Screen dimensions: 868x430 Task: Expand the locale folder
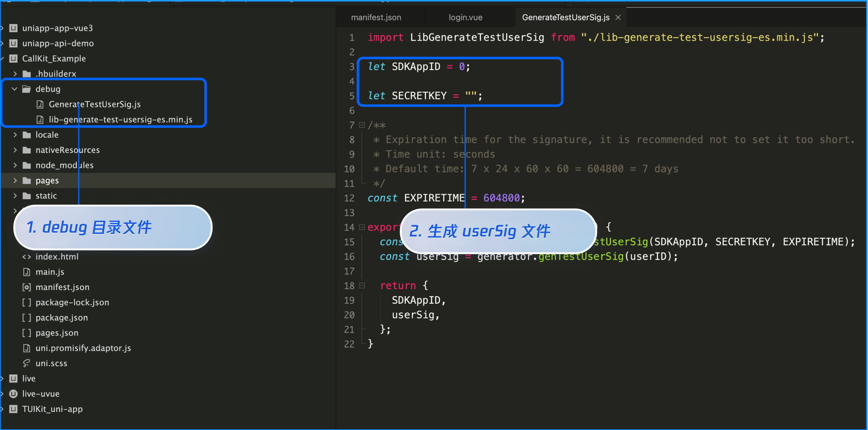pos(15,135)
